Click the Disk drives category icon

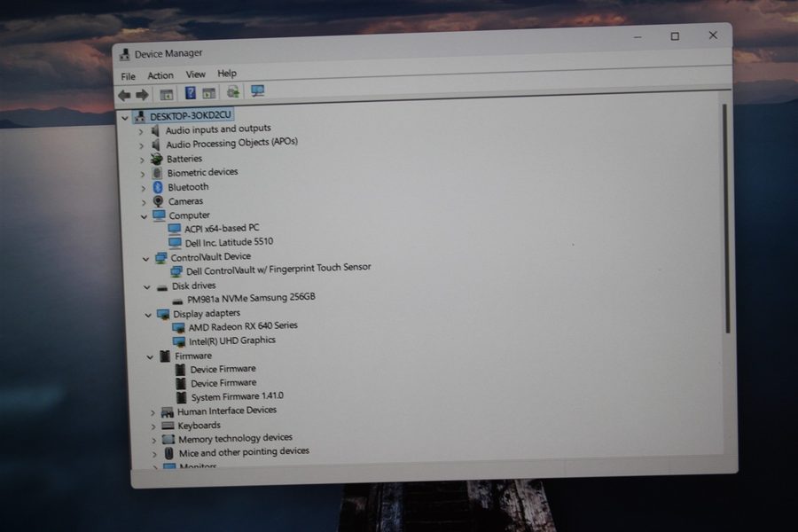[x=162, y=287]
